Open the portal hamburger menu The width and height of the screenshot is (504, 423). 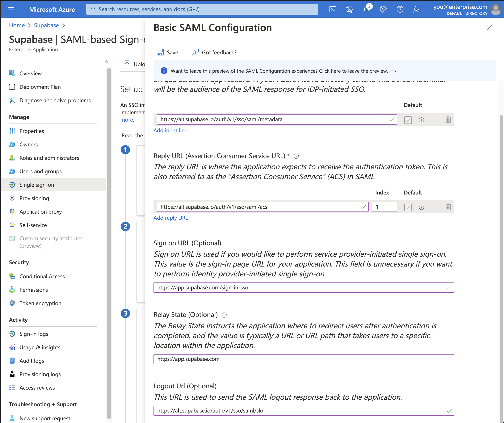(11, 9)
